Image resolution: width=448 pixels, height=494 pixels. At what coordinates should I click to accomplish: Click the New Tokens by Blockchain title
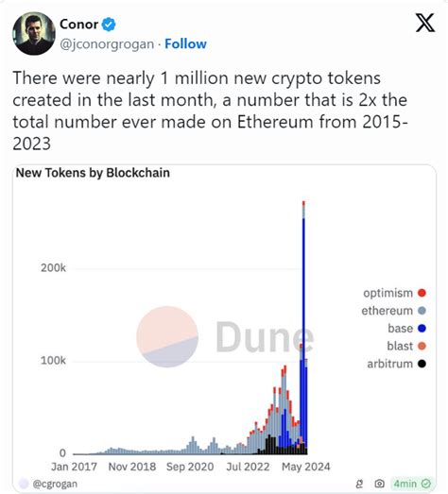pos(93,173)
